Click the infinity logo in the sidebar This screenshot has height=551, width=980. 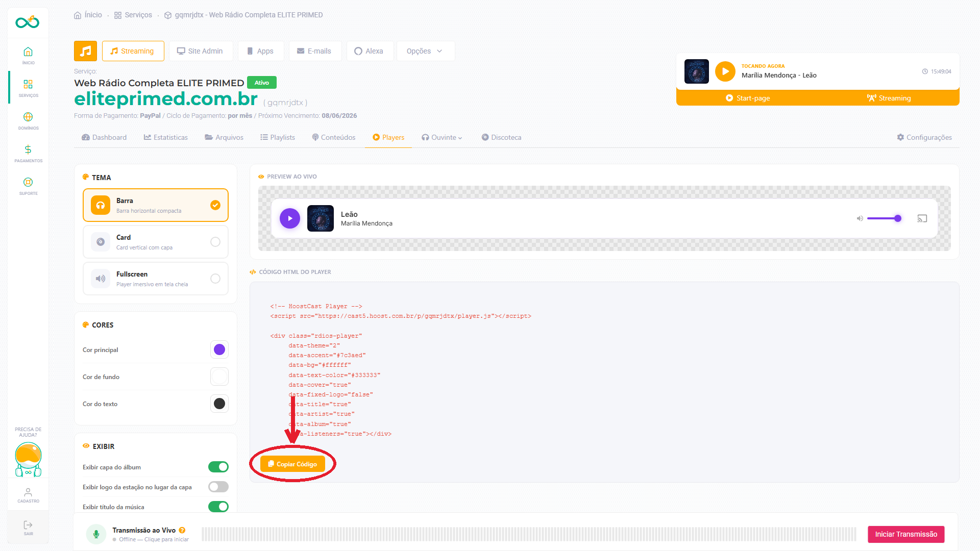coord(28,22)
